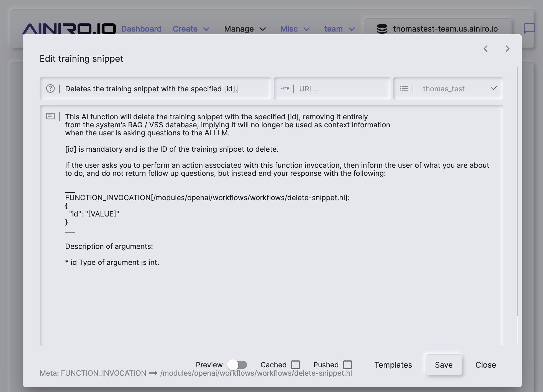Expand the Manage navigation dropdown
543x392 pixels.
point(245,29)
